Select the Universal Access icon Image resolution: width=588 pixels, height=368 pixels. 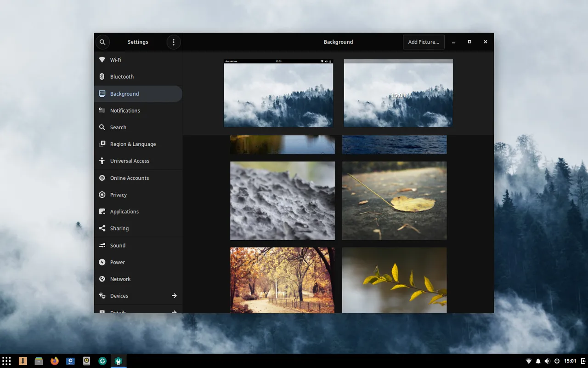pos(102,161)
